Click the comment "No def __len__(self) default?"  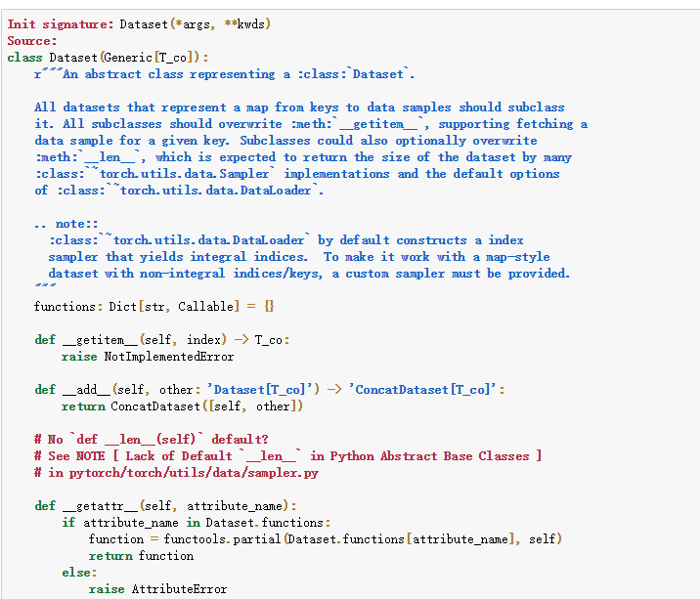click(151, 439)
